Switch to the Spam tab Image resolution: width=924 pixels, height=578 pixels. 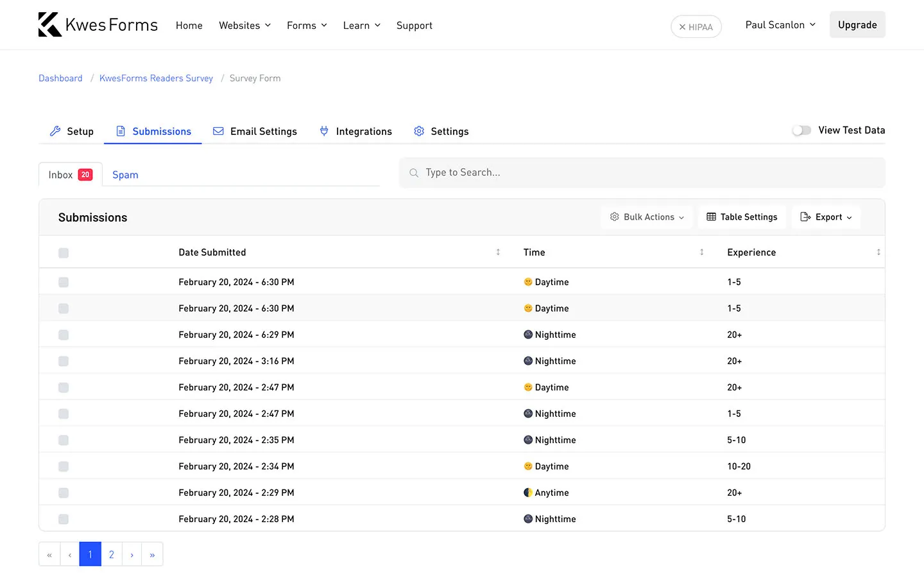coord(125,175)
